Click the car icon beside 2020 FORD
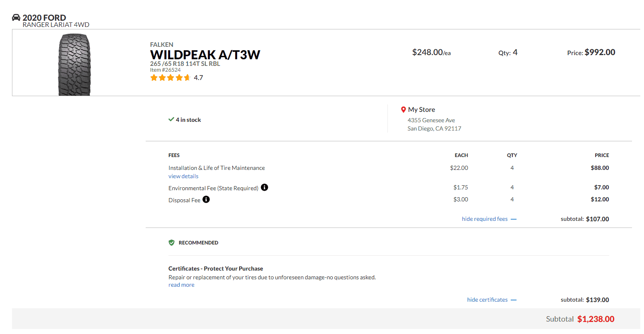This screenshot has height=334, width=644. (x=16, y=17)
